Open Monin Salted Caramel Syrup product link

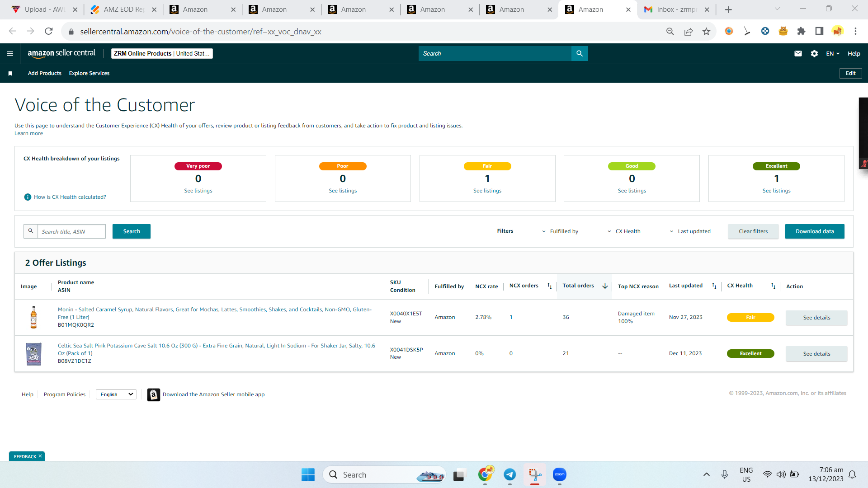(x=215, y=313)
